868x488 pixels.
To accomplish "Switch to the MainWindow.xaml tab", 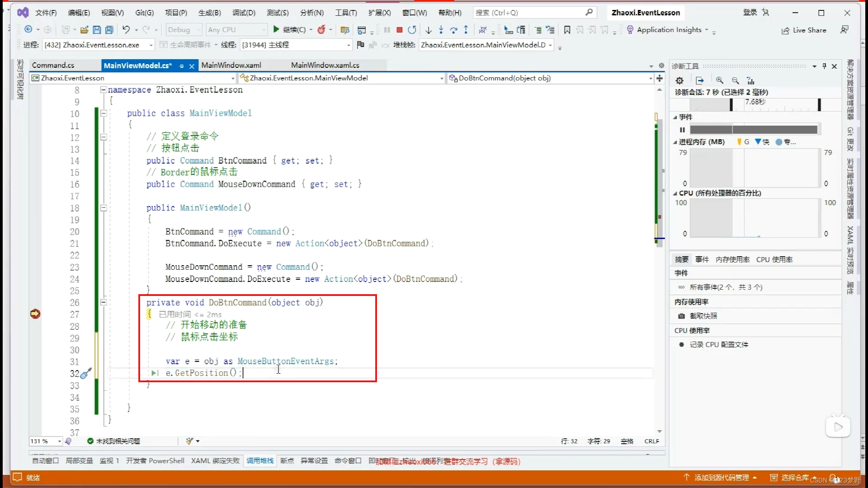I will [231, 66].
